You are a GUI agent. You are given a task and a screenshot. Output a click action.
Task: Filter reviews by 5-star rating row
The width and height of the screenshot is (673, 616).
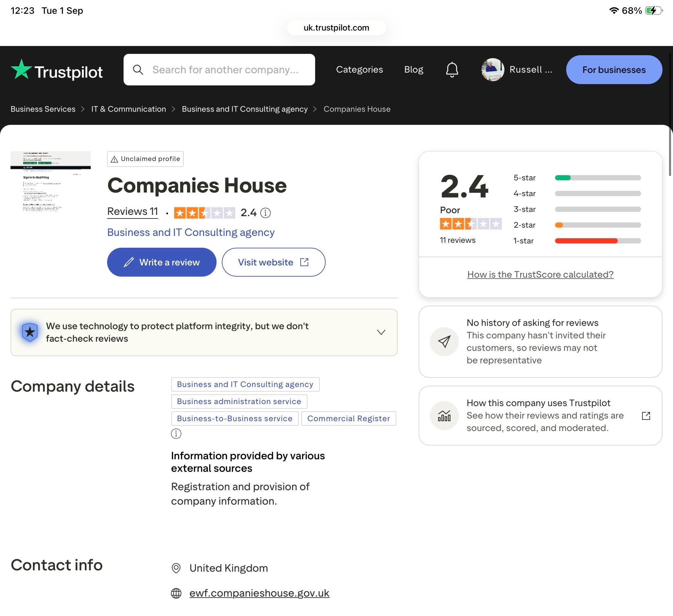[577, 178]
